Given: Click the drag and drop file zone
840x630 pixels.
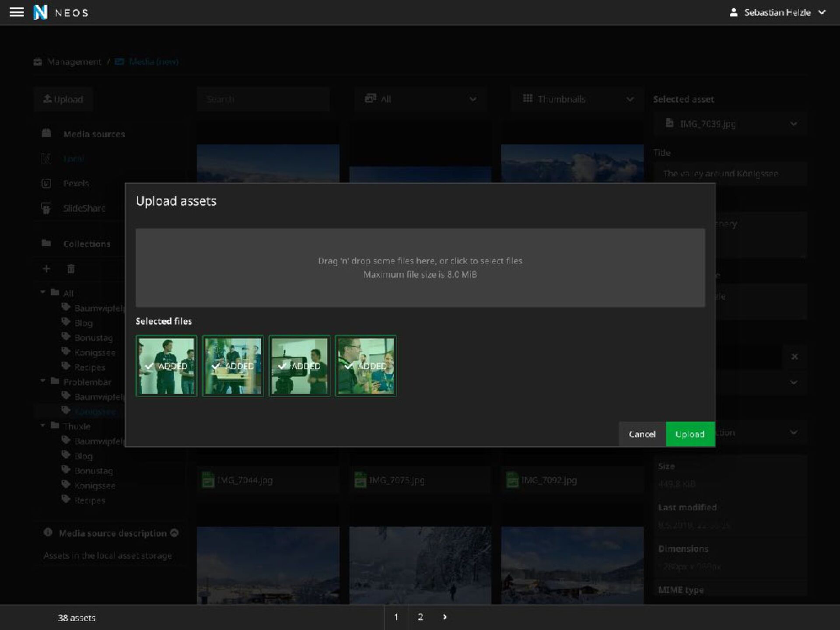Looking at the screenshot, I should pos(420,268).
